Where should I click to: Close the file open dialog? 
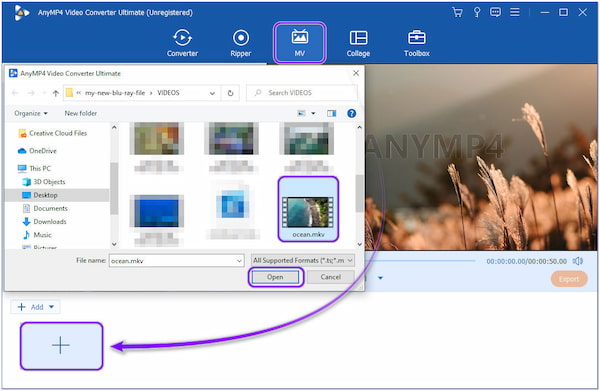tap(356, 73)
